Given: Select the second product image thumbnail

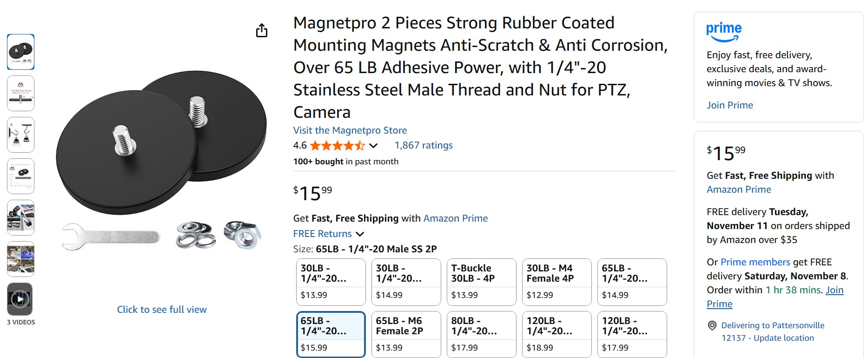Looking at the screenshot, I should coord(21,93).
